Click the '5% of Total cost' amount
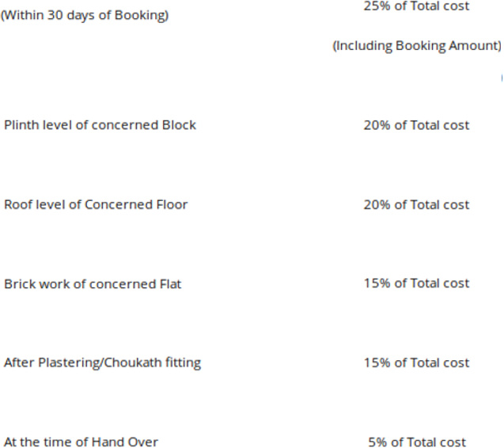This screenshot has width=504, height=448. pos(417,442)
